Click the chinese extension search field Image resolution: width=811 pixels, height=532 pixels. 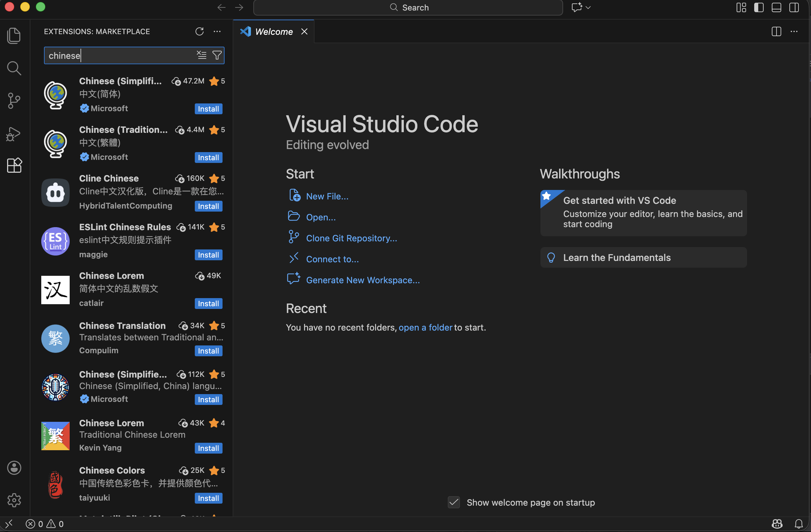point(119,55)
